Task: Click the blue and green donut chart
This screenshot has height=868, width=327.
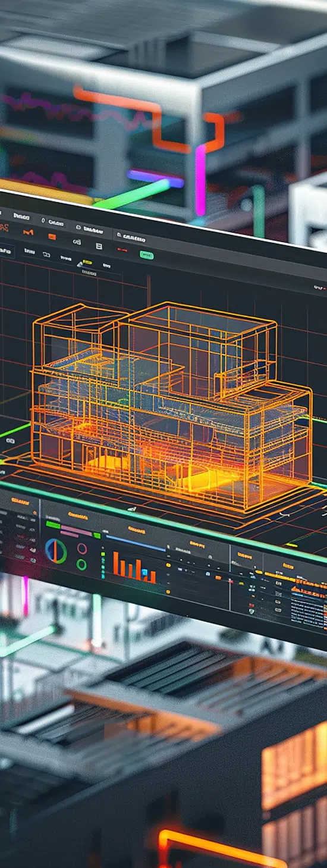Action: coord(56,550)
